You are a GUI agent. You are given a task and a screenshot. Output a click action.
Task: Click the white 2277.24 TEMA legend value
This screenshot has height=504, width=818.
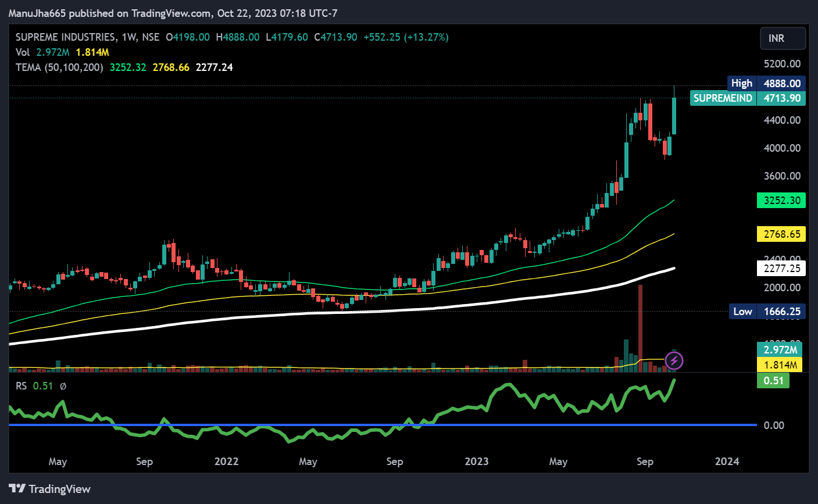215,67
